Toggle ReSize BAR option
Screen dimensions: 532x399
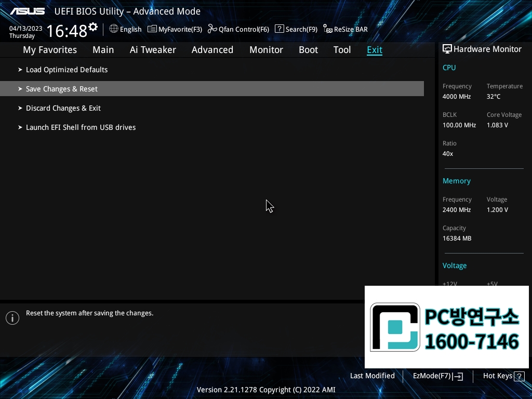coord(351,30)
